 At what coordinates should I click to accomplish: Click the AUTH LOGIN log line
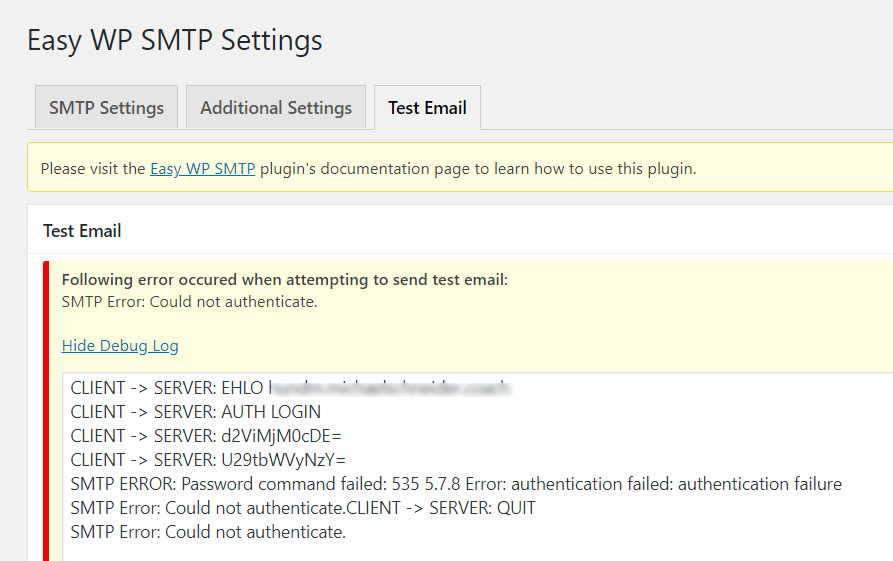tap(196, 412)
